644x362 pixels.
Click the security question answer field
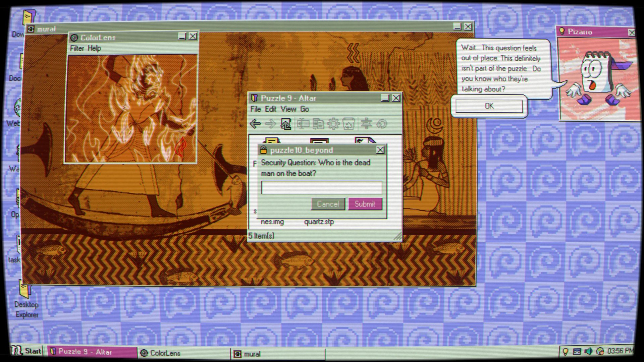click(x=321, y=188)
